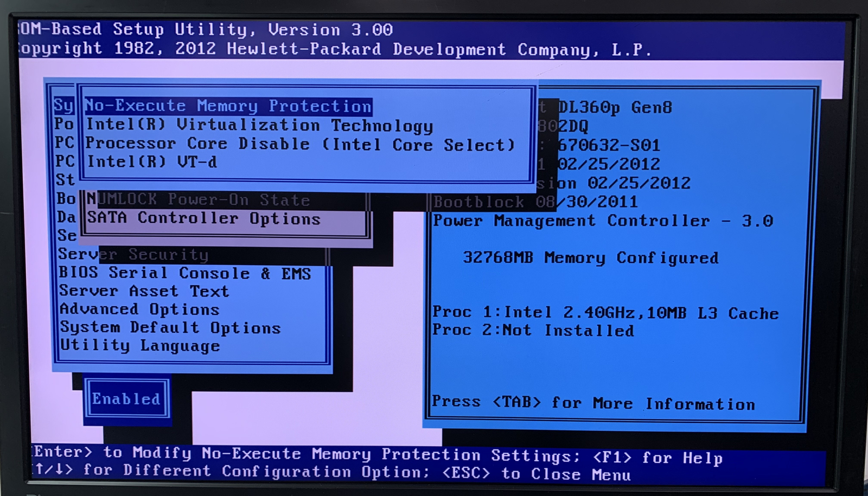Image resolution: width=868 pixels, height=496 pixels.
Task: Select Intel(R) VT-d option
Action: [151, 162]
